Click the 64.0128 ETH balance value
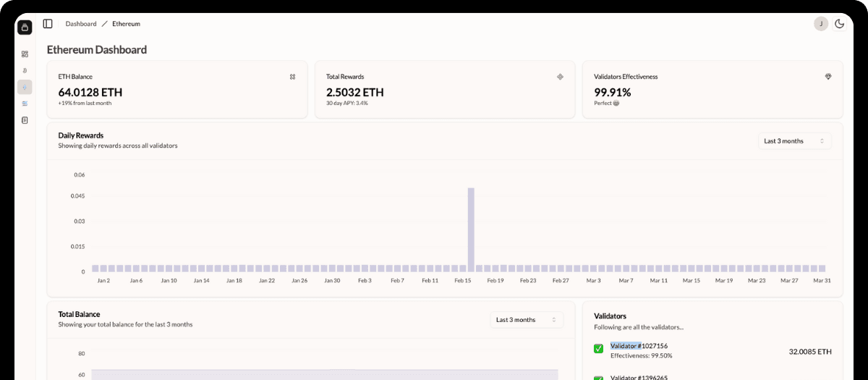Screen dimensions: 868x380 [x=90, y=92]
